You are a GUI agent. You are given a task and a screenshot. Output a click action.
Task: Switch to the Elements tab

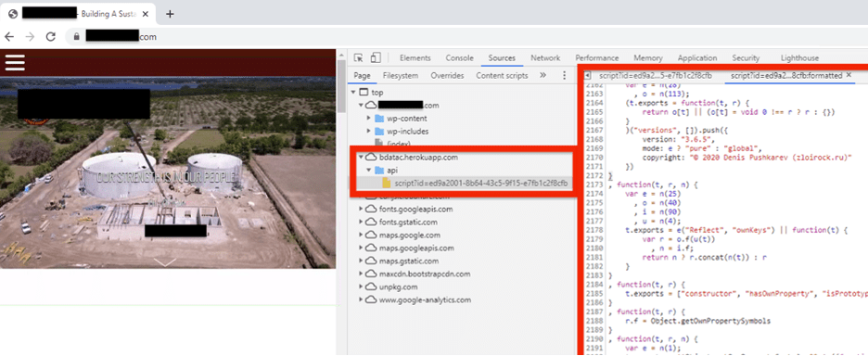[415, 58]
